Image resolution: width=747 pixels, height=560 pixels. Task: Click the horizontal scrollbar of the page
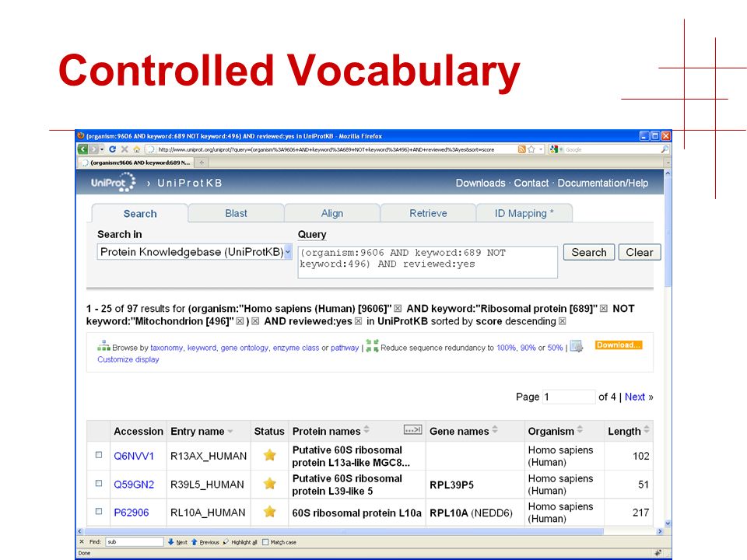[x=343, y=531]
